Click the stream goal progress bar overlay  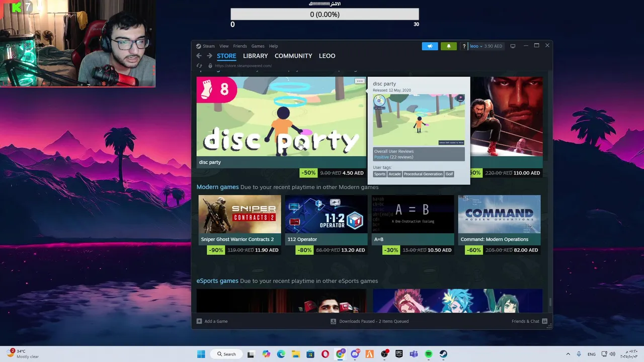(325, 15)
